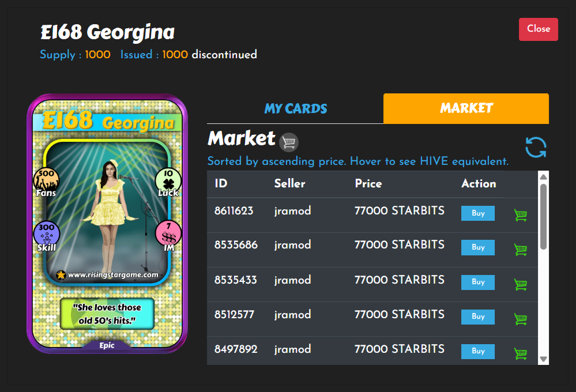576x392 pixels.
Task: Click the Luck clover badge on card
Action: pyautogui.click(x=168, y=182)
